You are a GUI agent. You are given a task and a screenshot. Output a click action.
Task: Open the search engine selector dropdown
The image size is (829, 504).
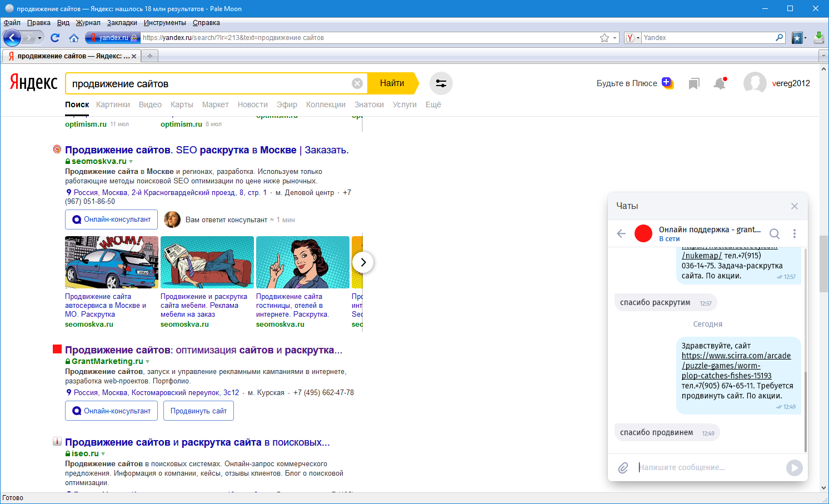(x=633, y=38)
